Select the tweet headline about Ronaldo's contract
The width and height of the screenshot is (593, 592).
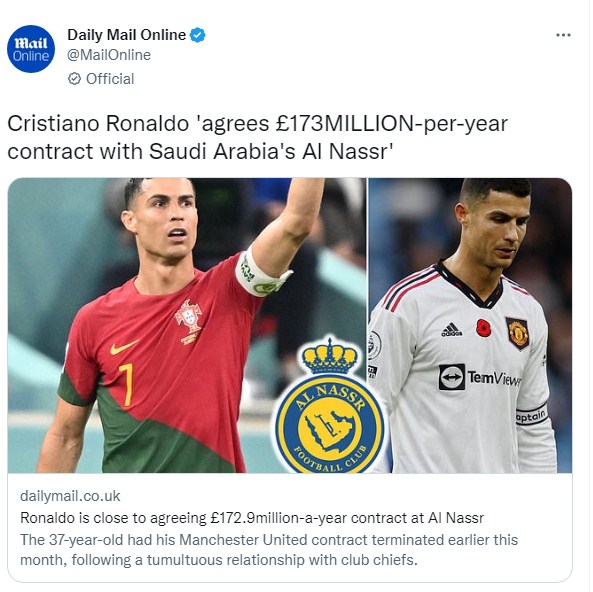pyautogui.click(x=257, y=137)
